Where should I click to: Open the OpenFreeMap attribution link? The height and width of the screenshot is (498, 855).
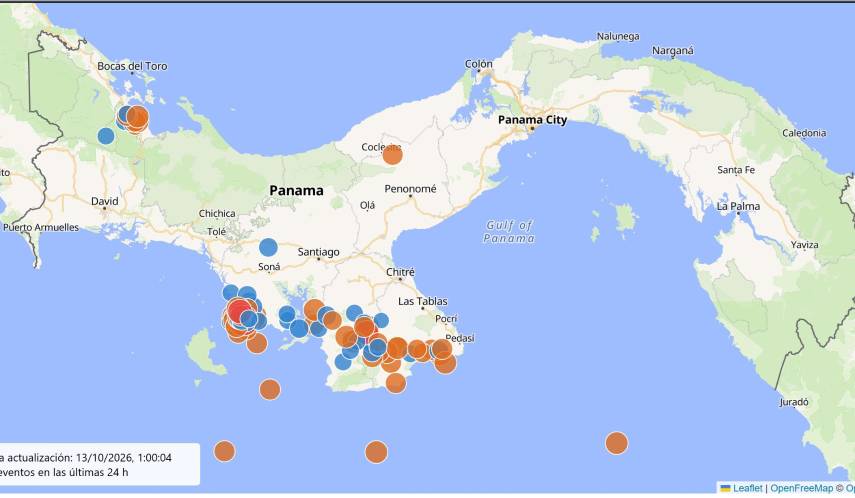point(802,488)
